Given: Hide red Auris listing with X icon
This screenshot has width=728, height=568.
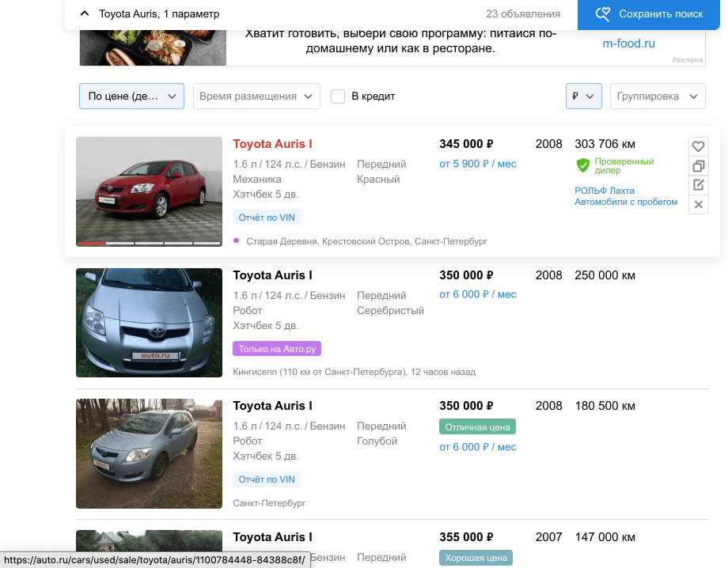Looking at the screenshot, I should (698, 205).
